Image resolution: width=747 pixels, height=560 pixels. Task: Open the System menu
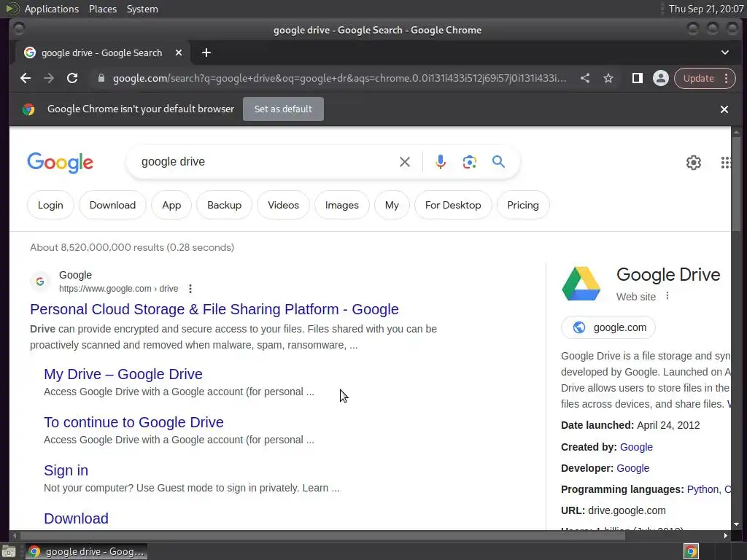(142, 9)
